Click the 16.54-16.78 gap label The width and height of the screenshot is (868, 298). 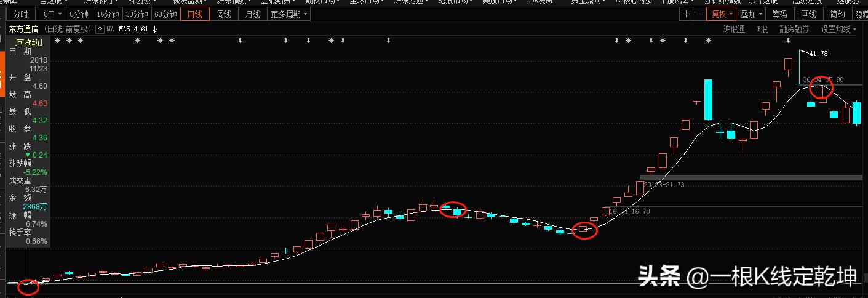pyautogui.click(x=629, y=211)
